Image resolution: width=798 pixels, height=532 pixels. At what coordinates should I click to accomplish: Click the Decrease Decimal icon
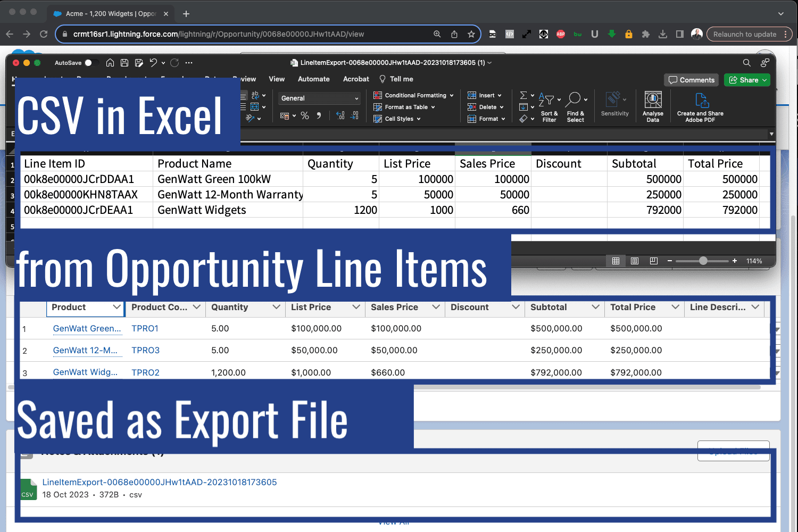click(355, 115)
